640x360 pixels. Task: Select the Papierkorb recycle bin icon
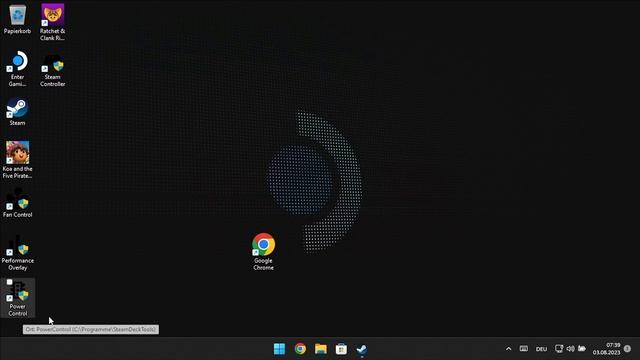click(x=18, y=19)
